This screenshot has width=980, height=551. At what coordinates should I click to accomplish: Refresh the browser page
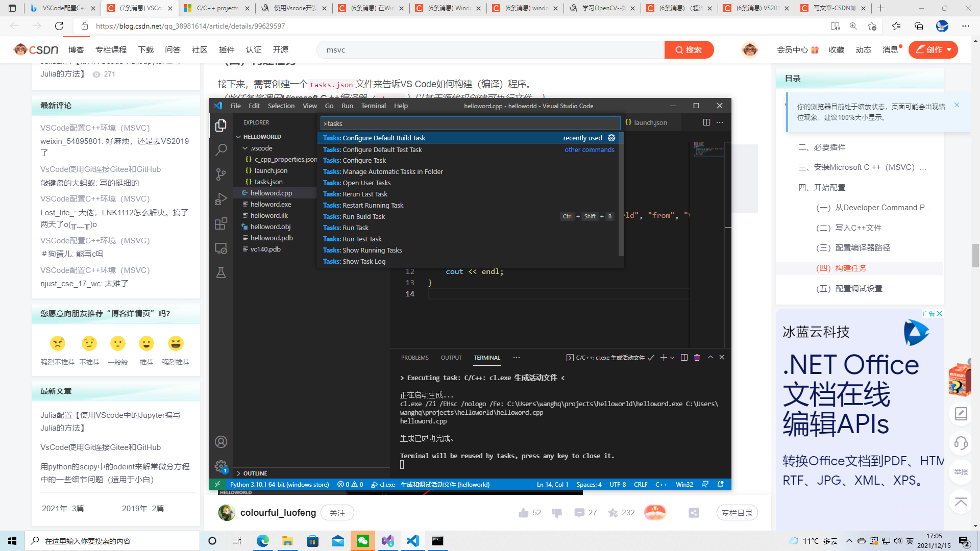(59, 26)
